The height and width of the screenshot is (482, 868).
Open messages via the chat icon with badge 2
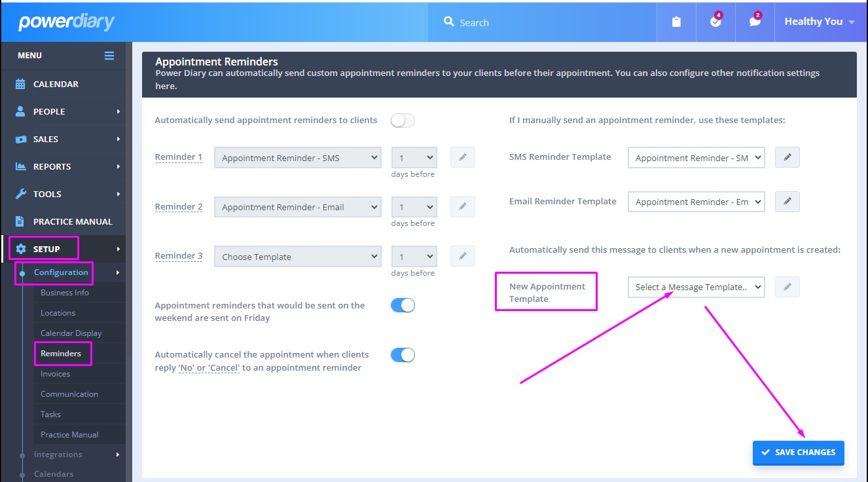point(754,22)
